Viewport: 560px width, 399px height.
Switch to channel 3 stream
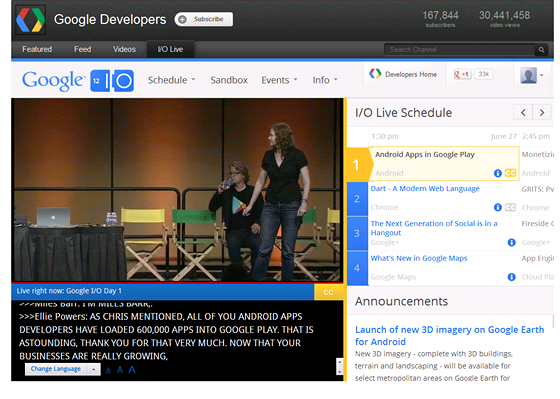(357, 233)
